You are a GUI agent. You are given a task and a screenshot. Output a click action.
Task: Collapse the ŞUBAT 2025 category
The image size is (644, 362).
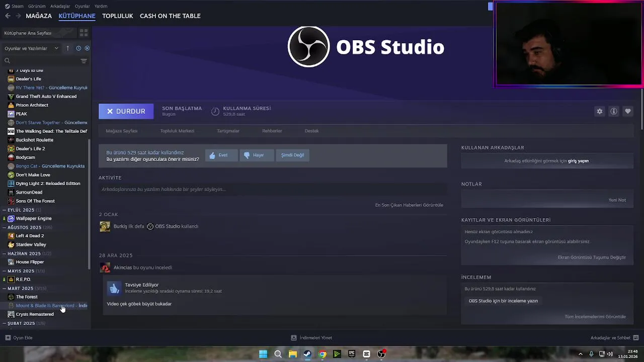[x=4, y=323]
